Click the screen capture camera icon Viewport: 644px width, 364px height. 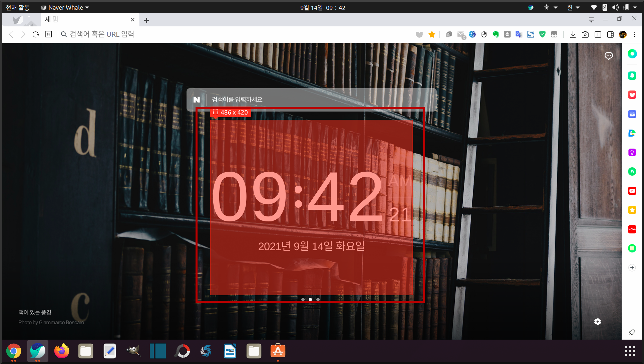585,34
